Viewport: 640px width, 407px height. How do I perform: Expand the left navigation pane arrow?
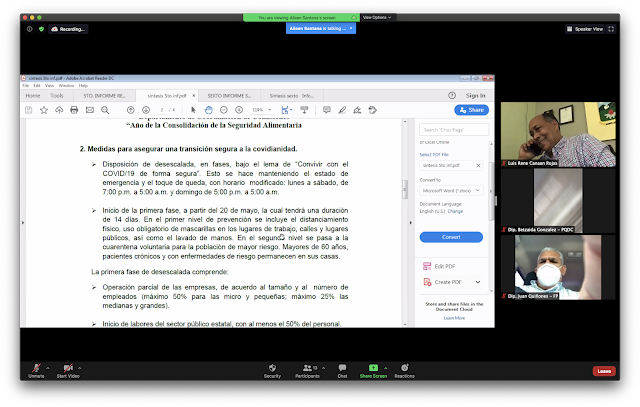[x=23, y=222]
